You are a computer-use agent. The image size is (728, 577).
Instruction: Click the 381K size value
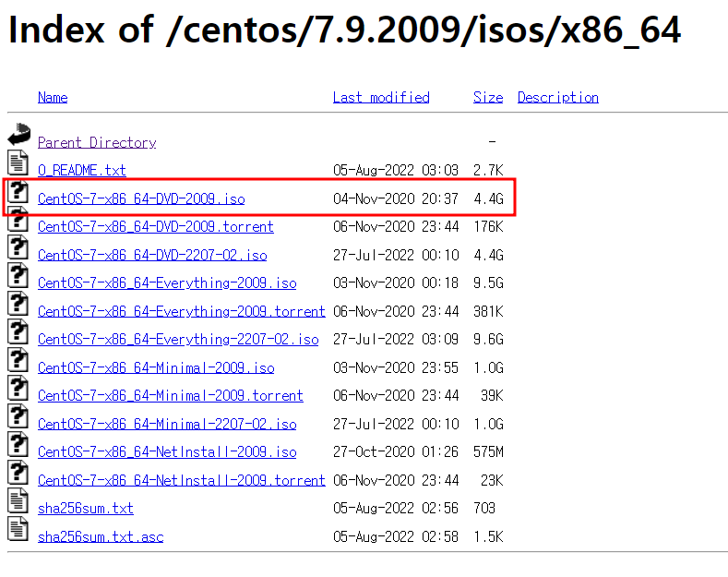click(x=488, y=311)
